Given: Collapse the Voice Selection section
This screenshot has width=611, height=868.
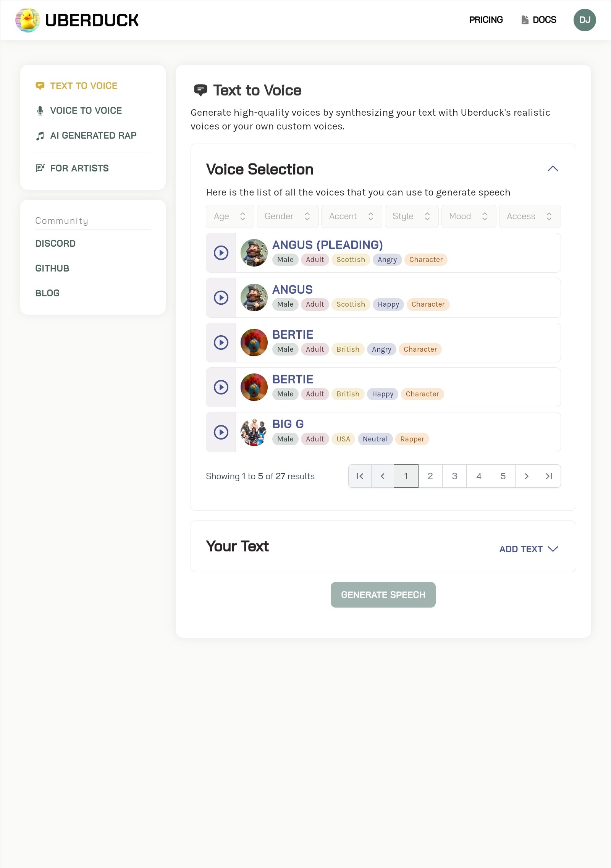Looking at the screenshot, I should pyautogui.click(x=553, y=169).
